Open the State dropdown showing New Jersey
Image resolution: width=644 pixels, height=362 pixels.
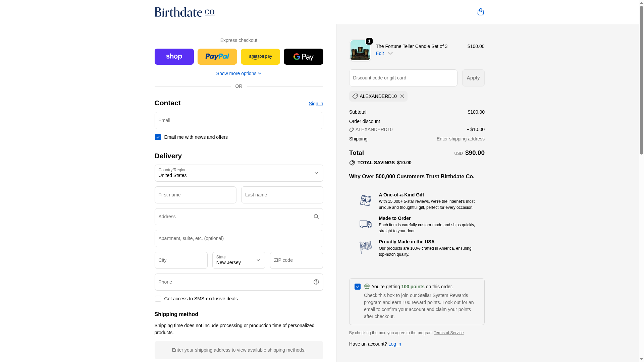(x=238, y=260)
